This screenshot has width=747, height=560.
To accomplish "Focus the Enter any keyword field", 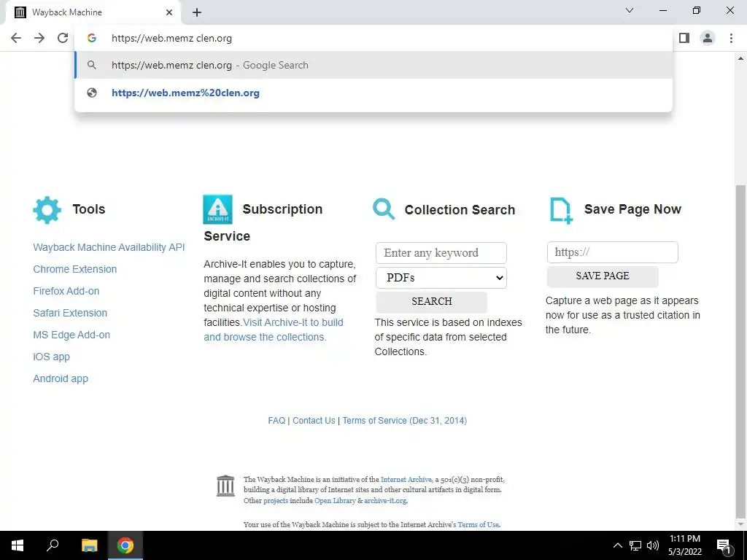I will pos(441,253).
